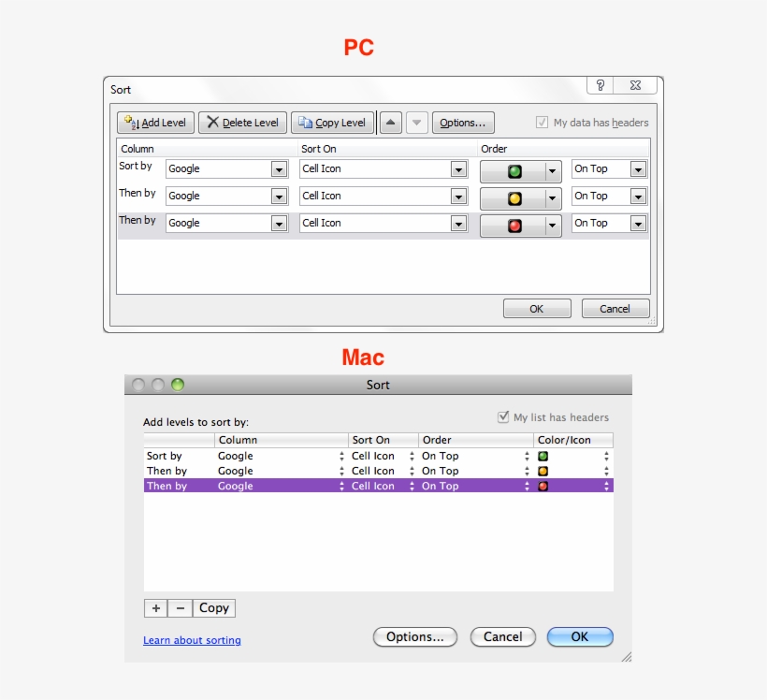
Task: Toggle the My list has headers checkbox
Action: (501, 416)
